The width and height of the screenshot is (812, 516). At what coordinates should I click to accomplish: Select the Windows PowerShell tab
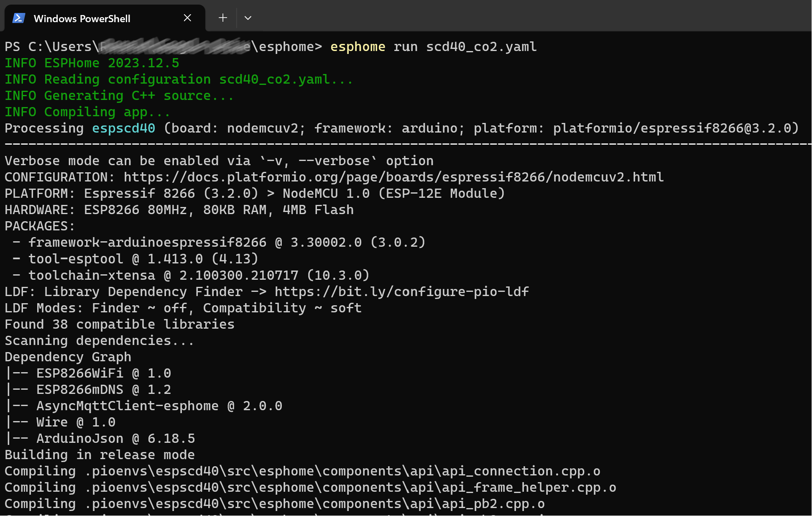click(x=105, y=18)
